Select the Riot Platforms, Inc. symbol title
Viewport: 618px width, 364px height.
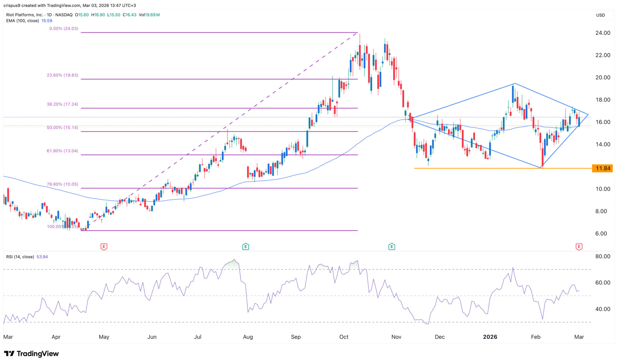click(x=25, y=15)
